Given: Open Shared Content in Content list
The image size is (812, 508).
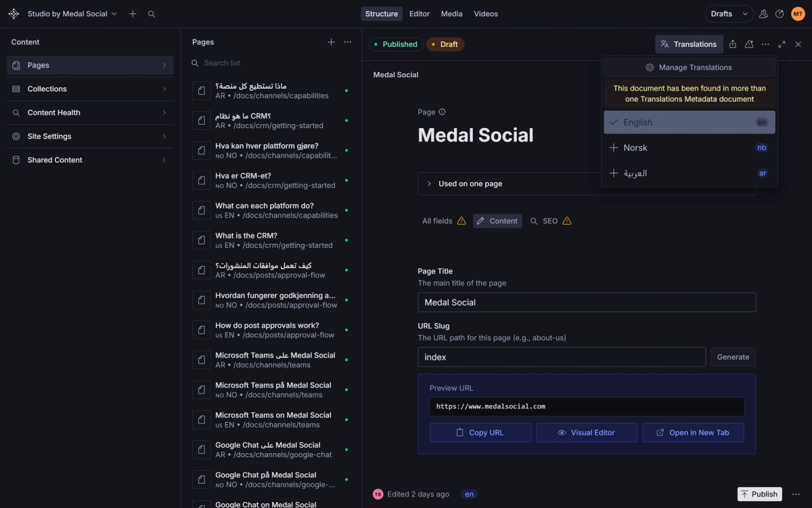Looking at the screenshot, I should [x=90, y=160].
